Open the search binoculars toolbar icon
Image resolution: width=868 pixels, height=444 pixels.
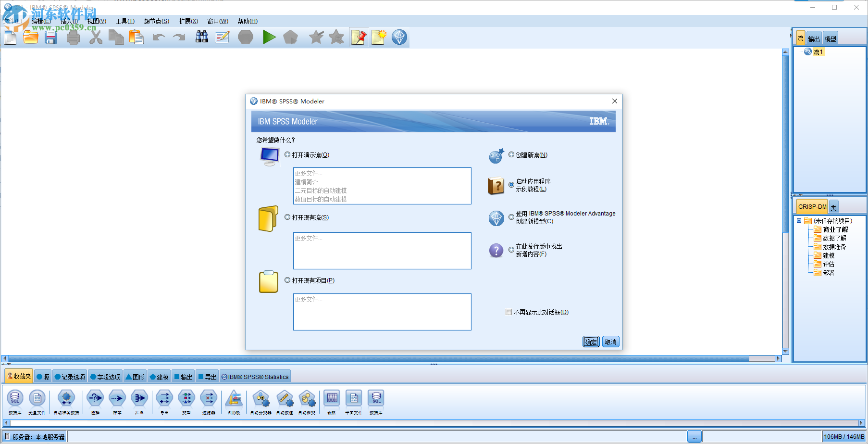click(202, 37)
